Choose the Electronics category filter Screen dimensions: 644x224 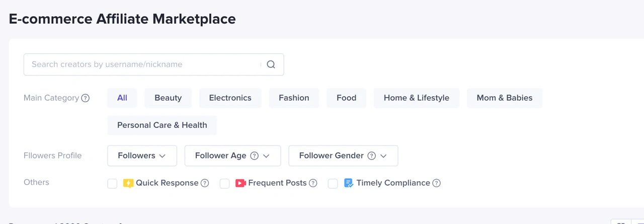click(230, 98)
